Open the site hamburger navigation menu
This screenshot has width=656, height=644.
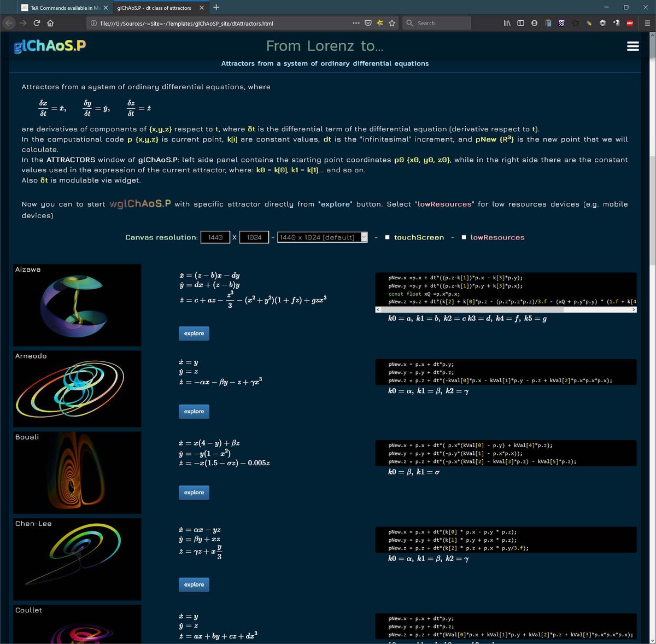tap(633, 46)
